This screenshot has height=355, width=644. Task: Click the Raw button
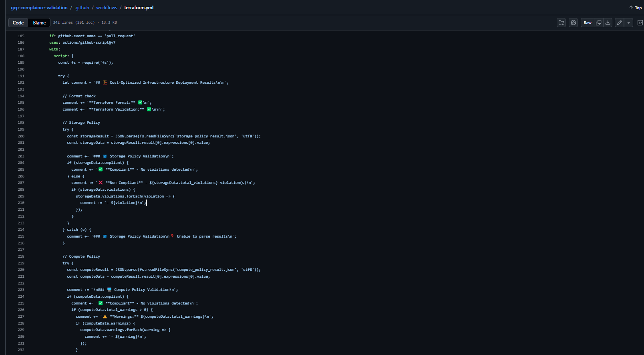click(588, 23)
